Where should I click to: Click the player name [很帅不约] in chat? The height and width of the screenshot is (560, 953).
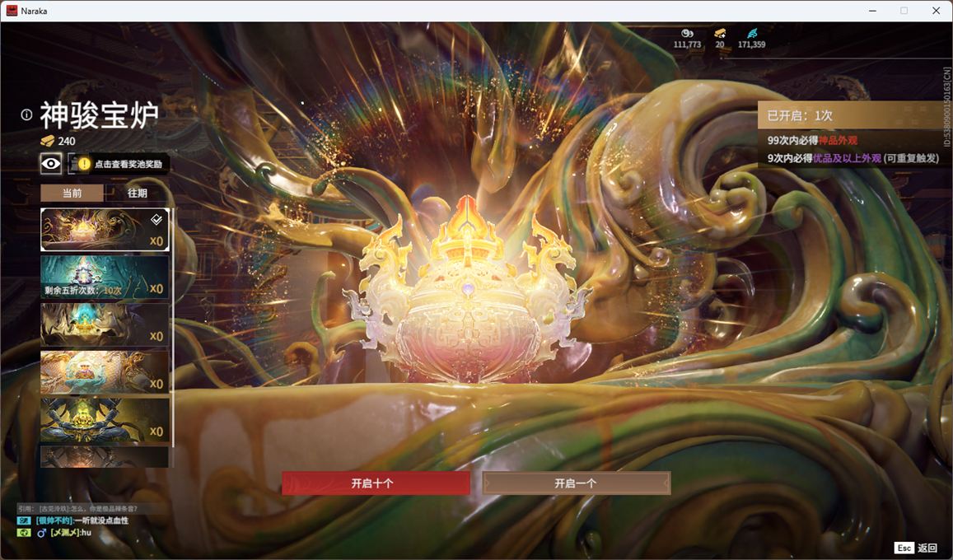[54, 520]
